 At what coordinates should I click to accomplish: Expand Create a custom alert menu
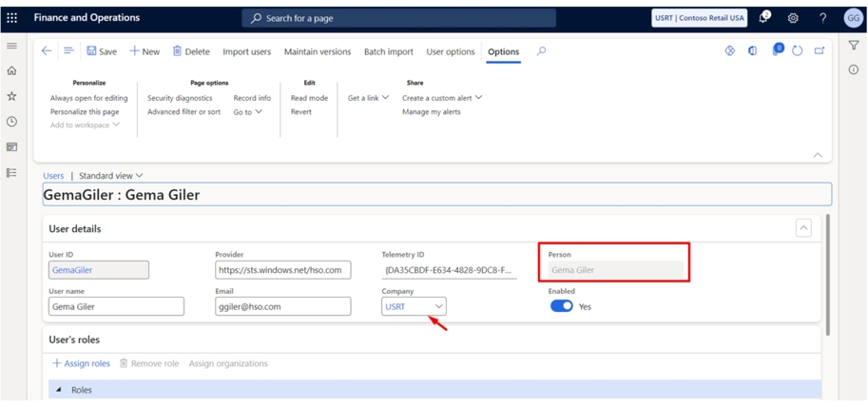click(x=442, y=98)
